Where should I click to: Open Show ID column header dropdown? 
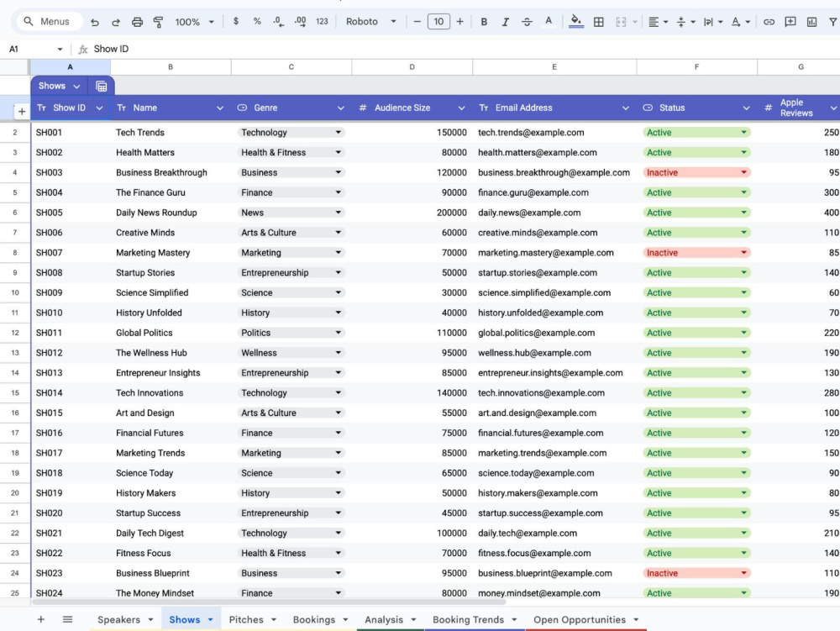[99, 108]
